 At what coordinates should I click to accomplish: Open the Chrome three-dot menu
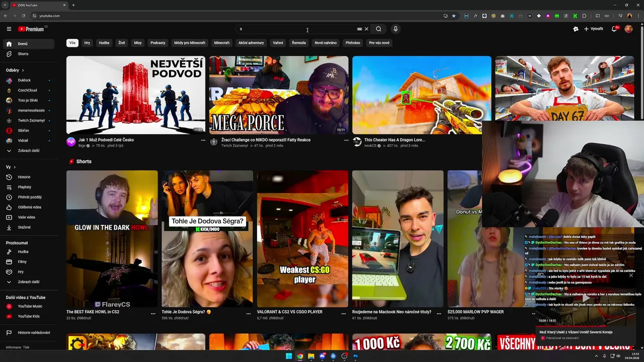click(x=638, y=16)
